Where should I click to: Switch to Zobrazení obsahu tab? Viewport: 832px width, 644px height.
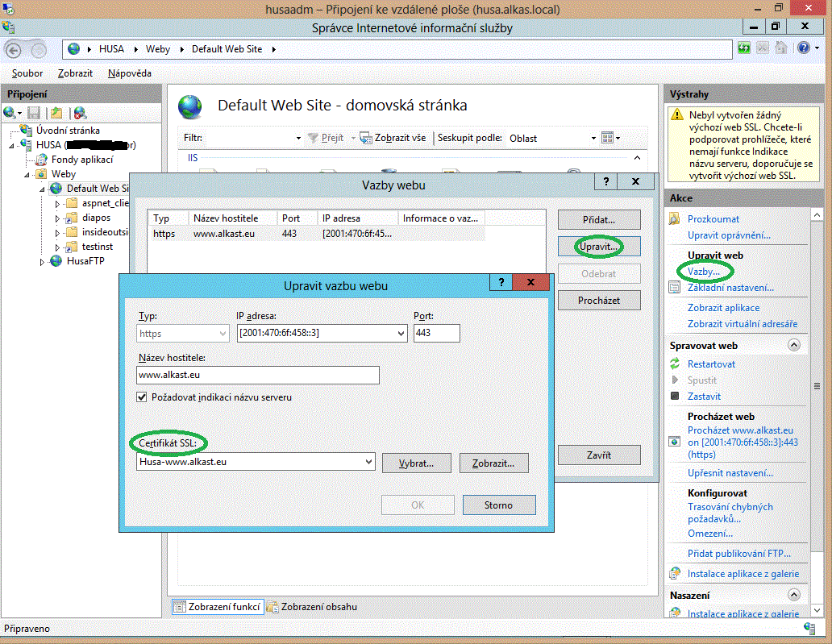[x=313, y=607]
